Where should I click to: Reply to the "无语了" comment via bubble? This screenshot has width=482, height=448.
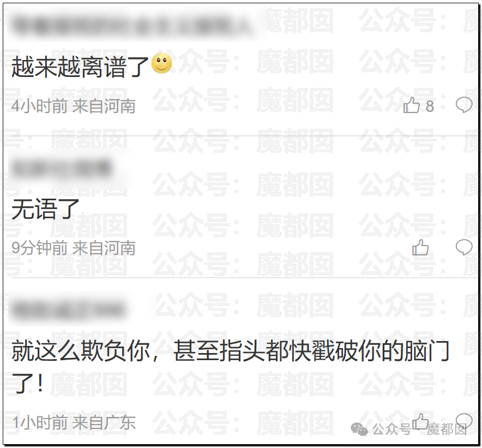click(464, 247)
